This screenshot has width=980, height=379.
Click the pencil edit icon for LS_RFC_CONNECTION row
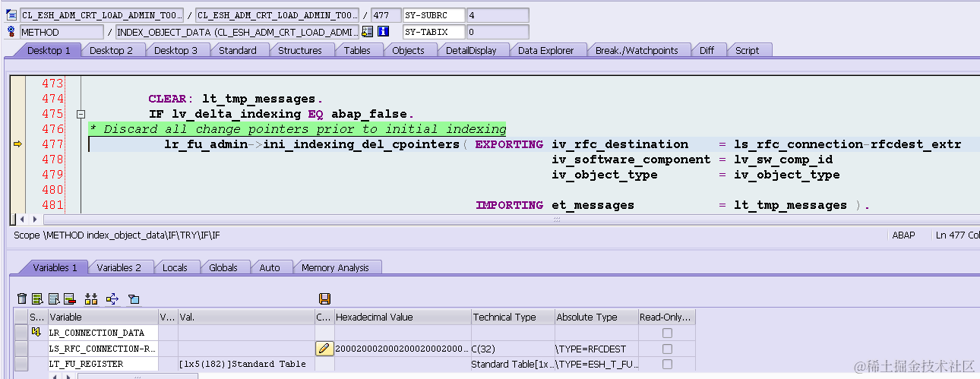(324, 349)
